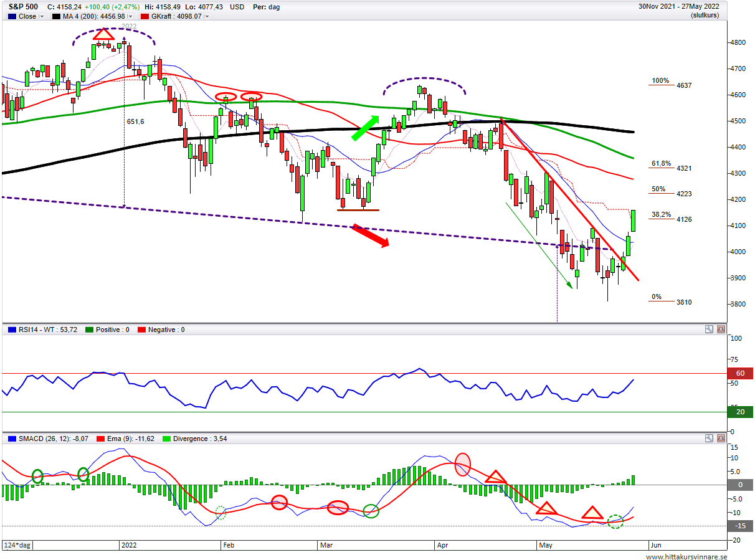
Task: Click the Mar label on time axis
Action: [327, 545]
